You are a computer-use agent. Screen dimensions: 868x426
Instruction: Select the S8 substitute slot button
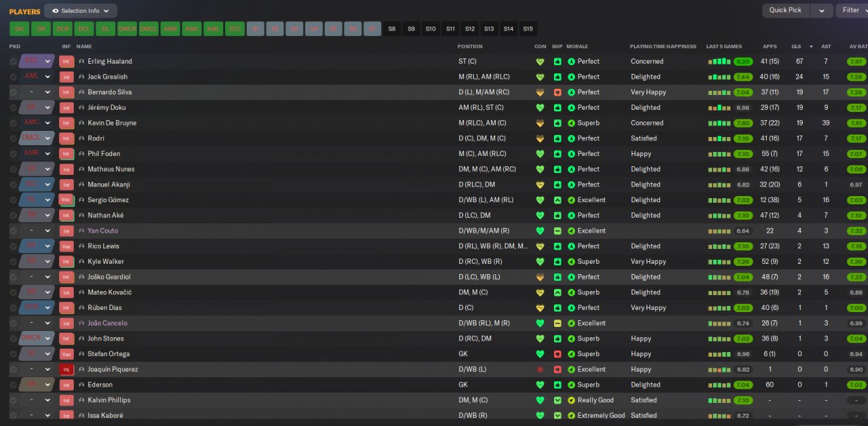click(391, 29)
